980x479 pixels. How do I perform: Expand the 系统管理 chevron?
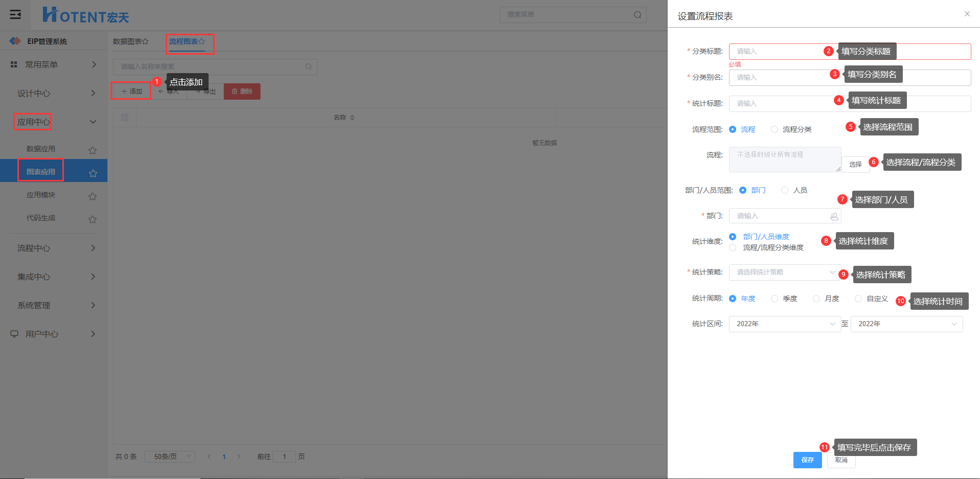pos(93,305)
